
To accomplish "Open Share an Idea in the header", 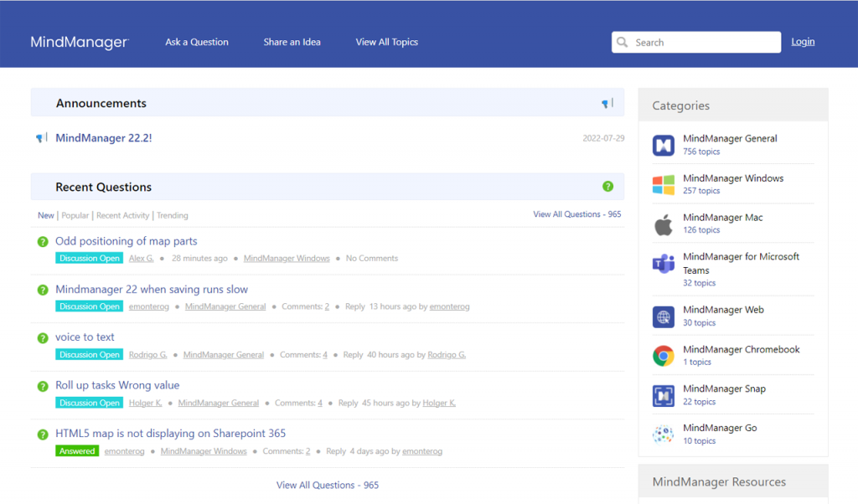I will tap(292, 42).
